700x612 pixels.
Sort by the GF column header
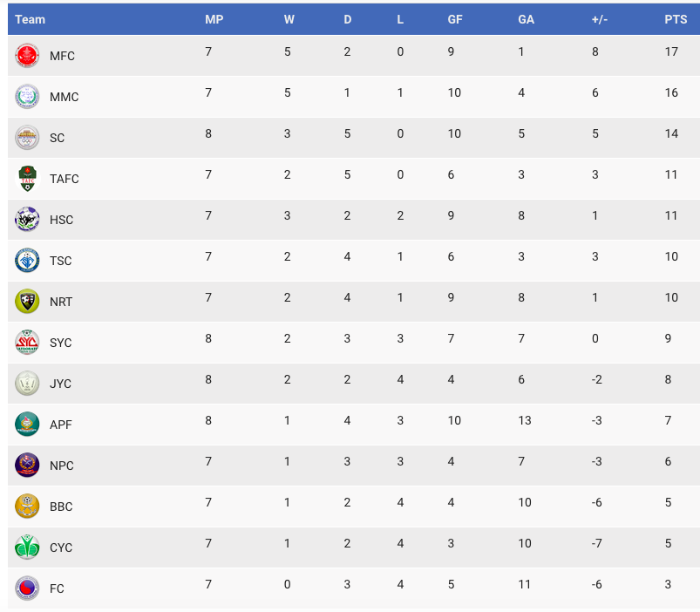coord(455,20)
